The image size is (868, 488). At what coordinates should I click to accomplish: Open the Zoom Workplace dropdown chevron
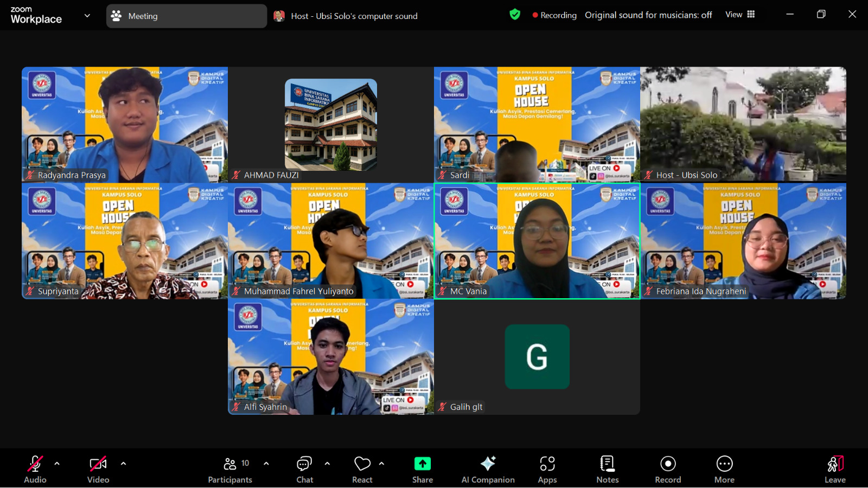(87, 16)
